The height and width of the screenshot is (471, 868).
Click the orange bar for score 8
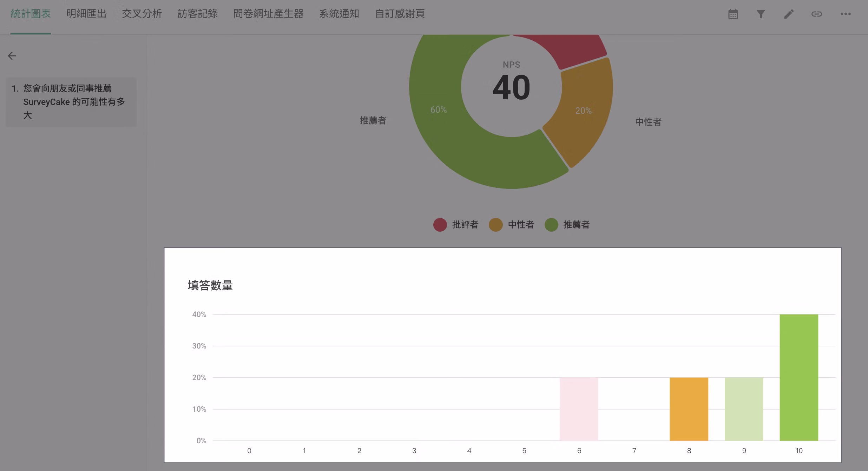pos(689,409)
